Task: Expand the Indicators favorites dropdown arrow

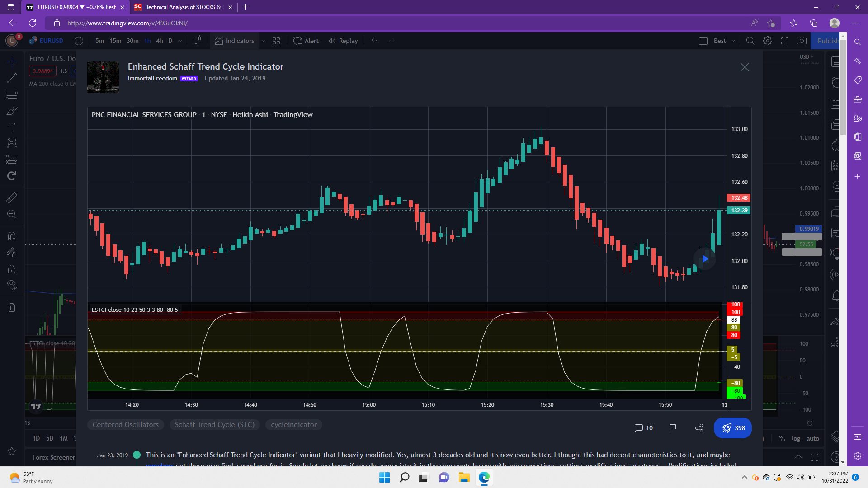Action: [x=263, y=41]
